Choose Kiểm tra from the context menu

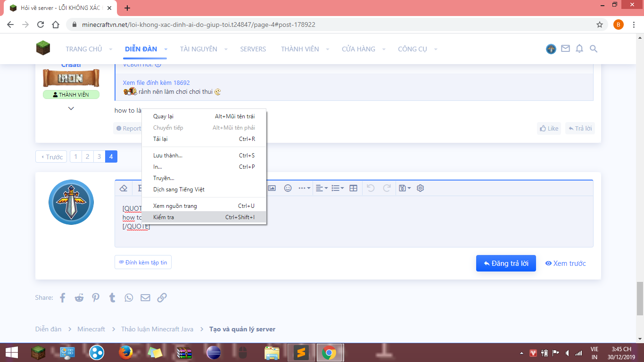point(204,217)
